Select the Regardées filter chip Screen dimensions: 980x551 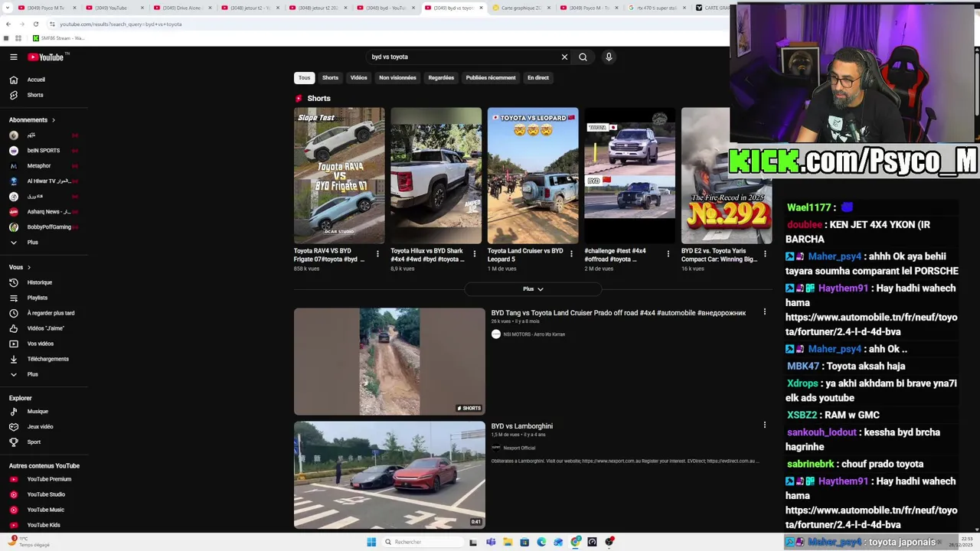tap(441, 77)
